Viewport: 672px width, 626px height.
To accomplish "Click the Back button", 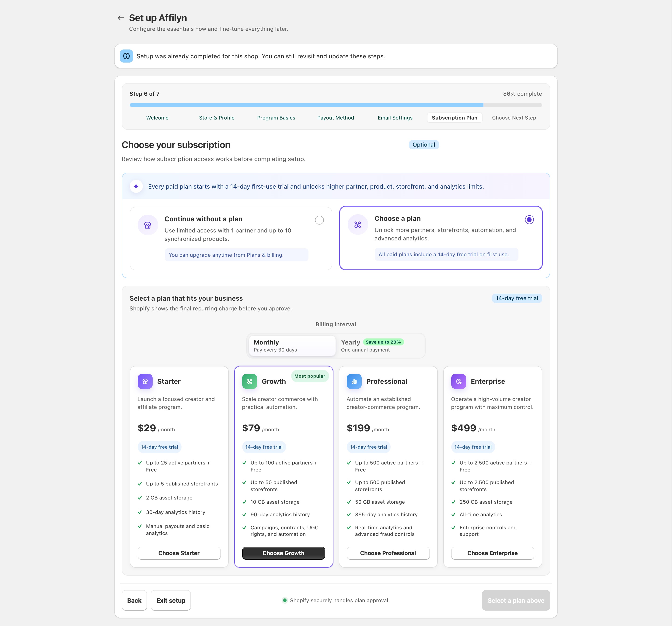I will coord(134,600).
